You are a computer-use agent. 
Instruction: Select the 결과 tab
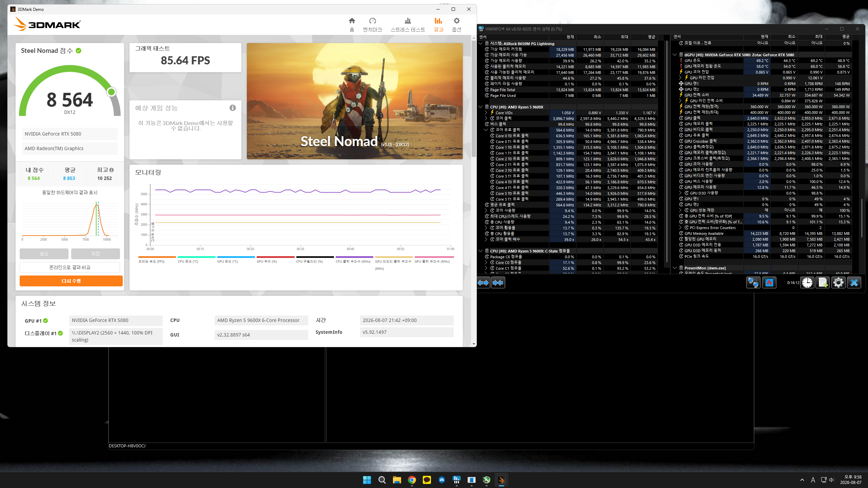pyautogui.click(x=438, y=25)
